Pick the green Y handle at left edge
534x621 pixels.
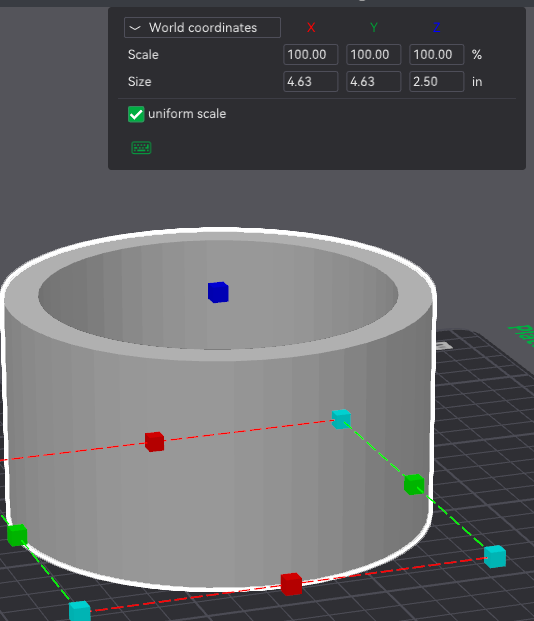[x=17, y=535]
